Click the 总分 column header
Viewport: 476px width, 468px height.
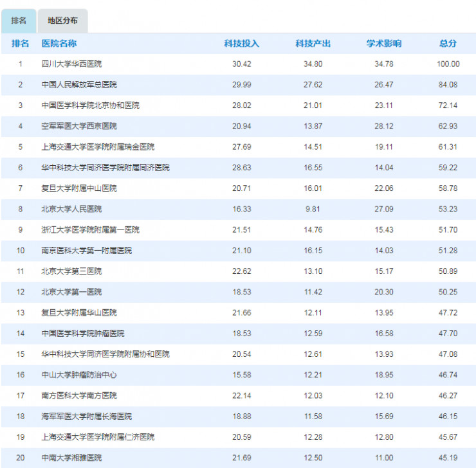(x=448, y=44)
